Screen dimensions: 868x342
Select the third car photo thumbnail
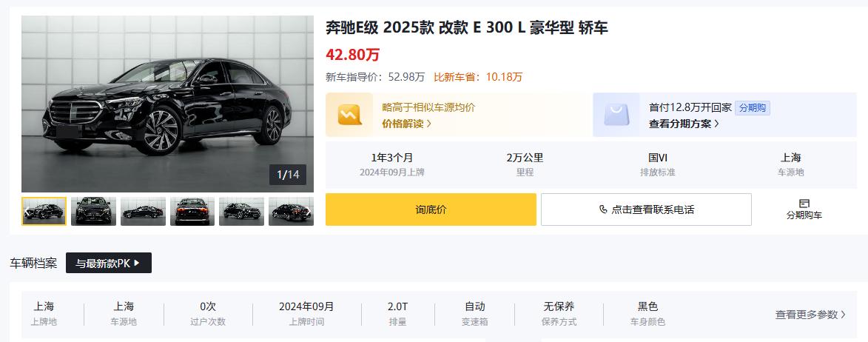(x=143, y=211)
